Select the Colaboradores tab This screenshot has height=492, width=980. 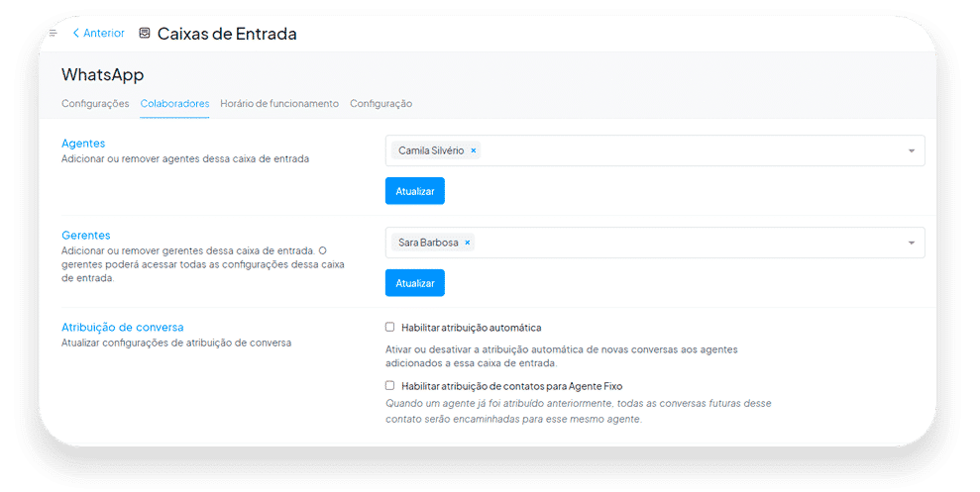tap(174, 104)
